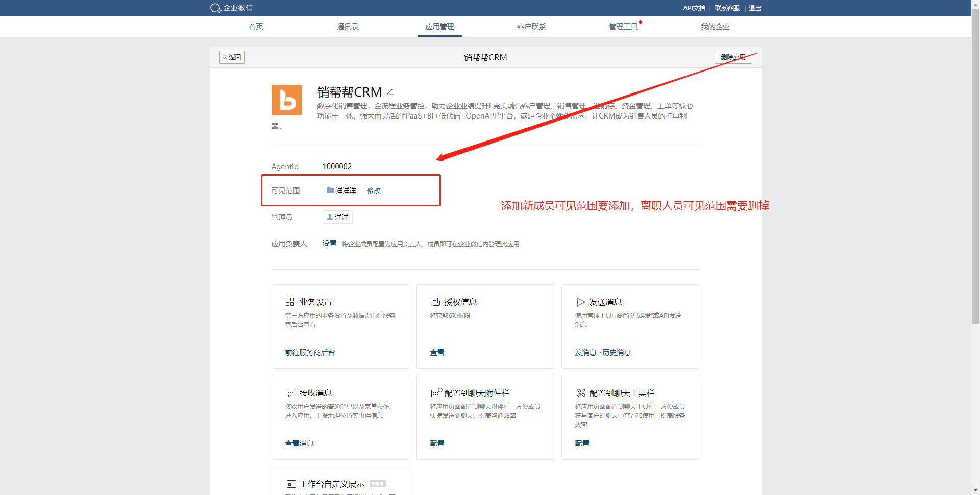Click the 洋洋 administrator user tag
980x495 pixels.
tap(337, 217)
